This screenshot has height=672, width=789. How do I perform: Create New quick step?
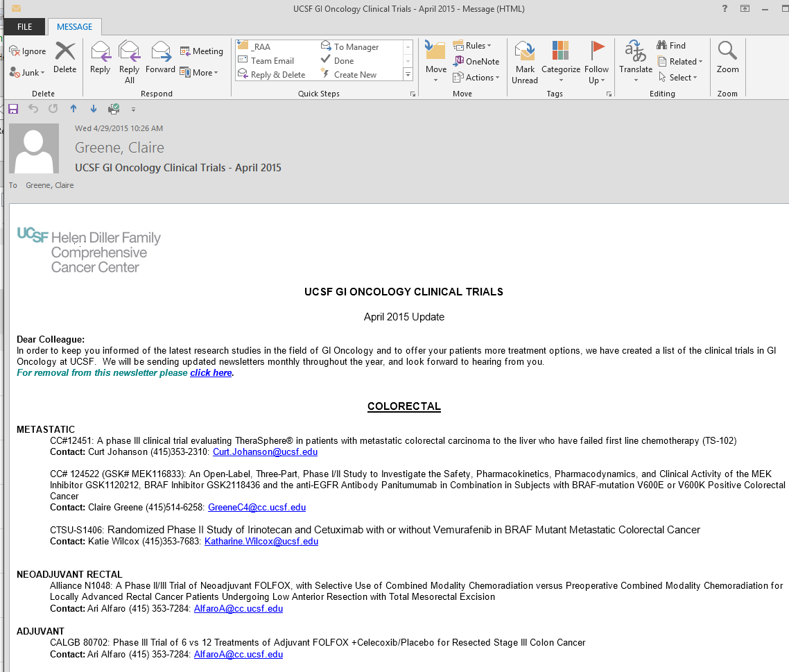click(x=349, y=74)
